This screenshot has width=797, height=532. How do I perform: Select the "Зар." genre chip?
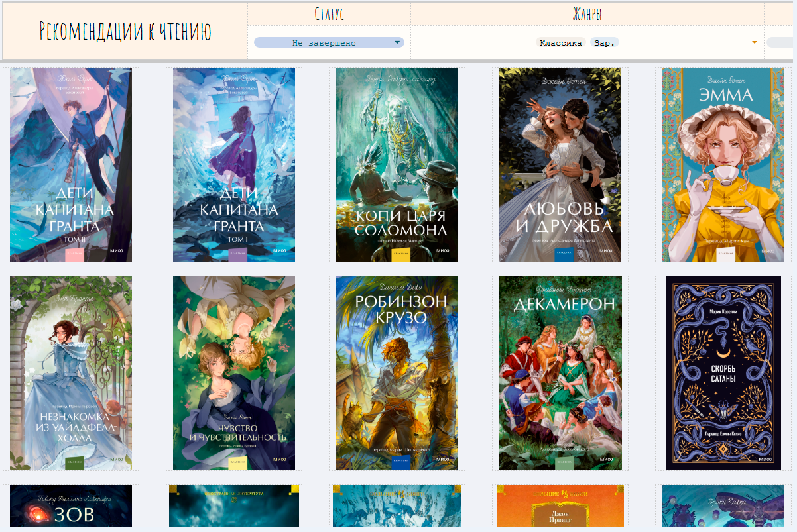pyautogui.click(x=605, y=43)
